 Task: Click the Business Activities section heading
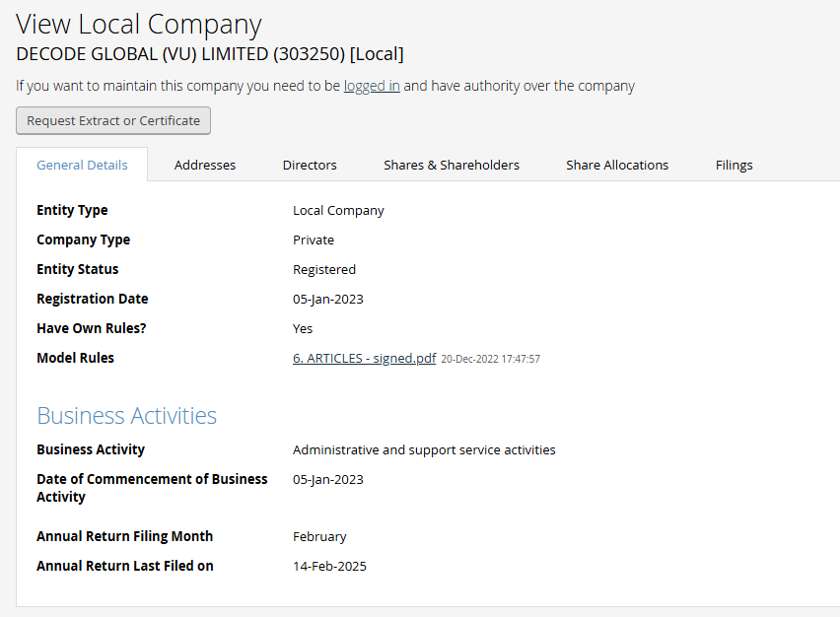point(126,416)
